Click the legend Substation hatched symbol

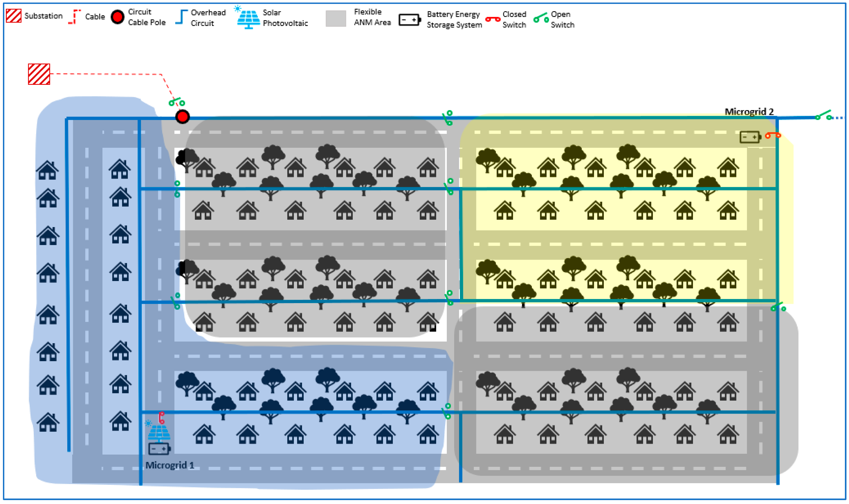(14, 16)
